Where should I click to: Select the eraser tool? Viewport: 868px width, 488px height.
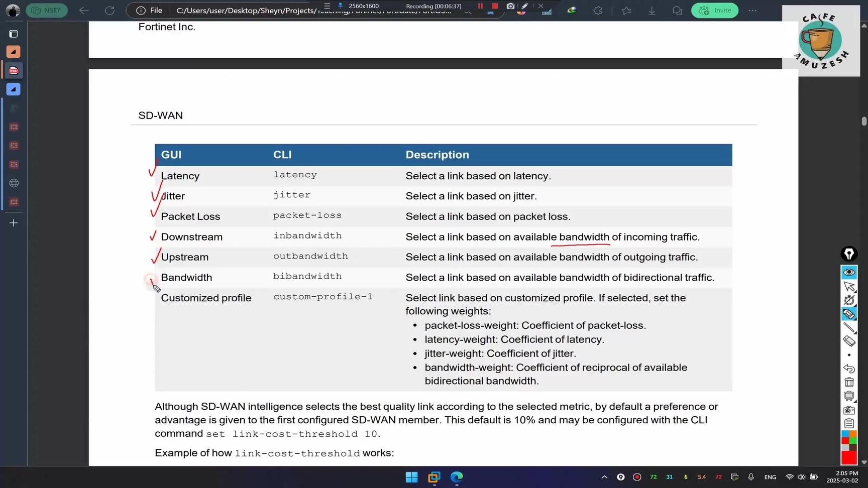[849, 341]
